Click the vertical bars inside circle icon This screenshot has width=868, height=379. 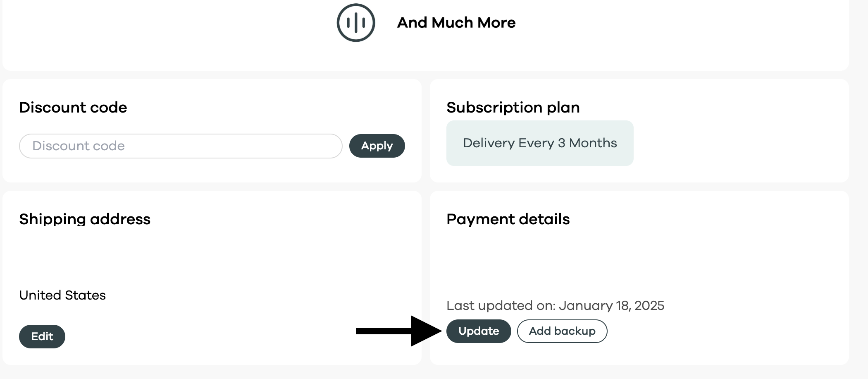(355, 22)
